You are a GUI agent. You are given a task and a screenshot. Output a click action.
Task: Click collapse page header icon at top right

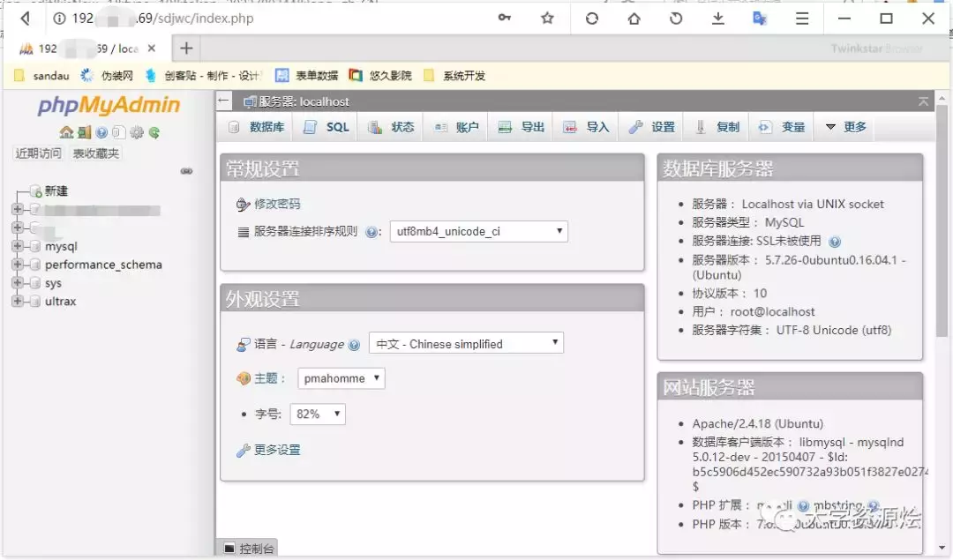[923, 101]
